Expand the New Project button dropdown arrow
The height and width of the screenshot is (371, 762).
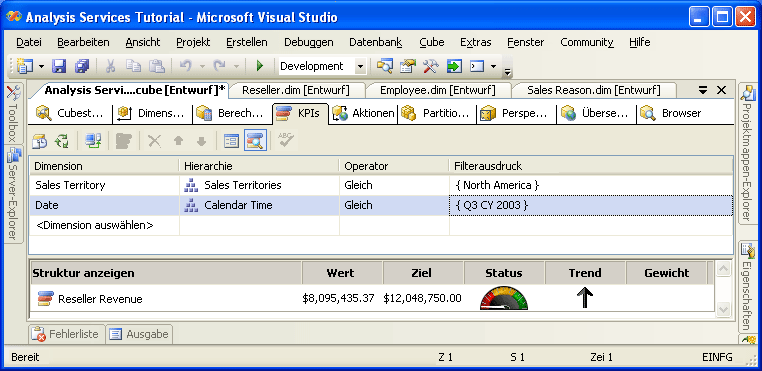pos(41,66)
